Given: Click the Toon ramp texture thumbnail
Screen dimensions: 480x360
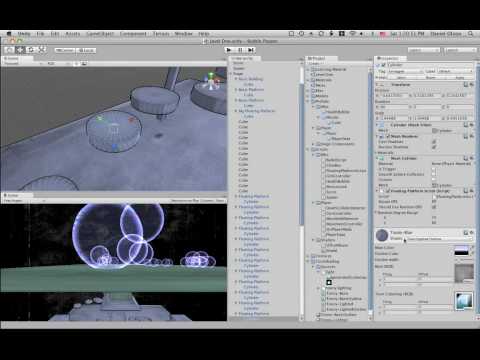Looking at the screenshot, I should tap(464, 301).
